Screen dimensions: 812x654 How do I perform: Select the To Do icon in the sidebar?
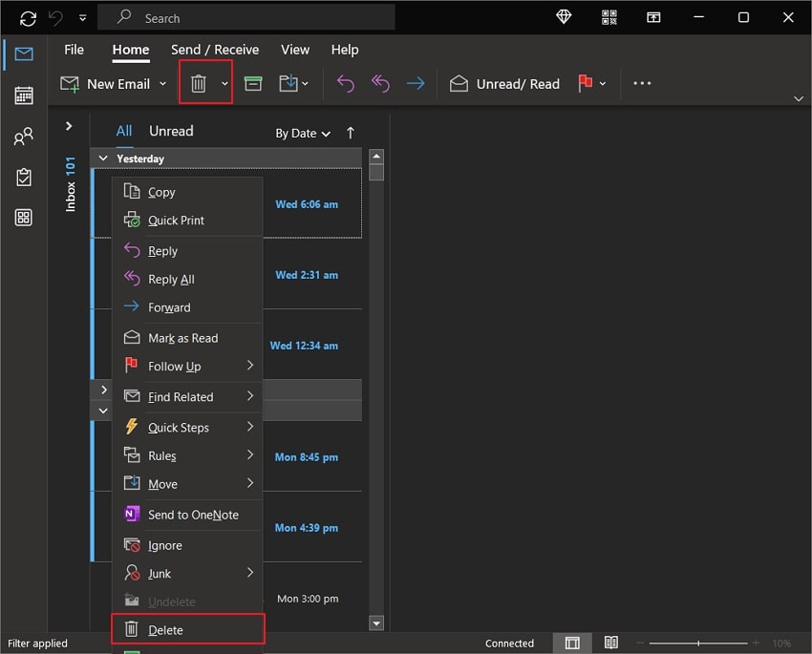click(24, 177)
